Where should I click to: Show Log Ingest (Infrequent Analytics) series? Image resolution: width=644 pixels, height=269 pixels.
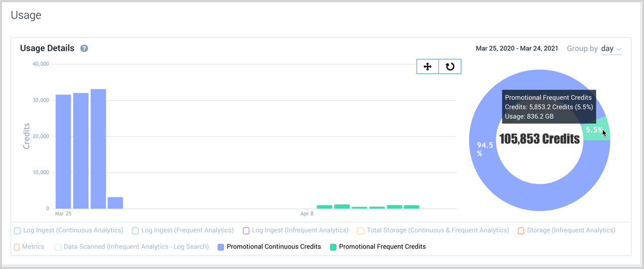tap(246, 231)
